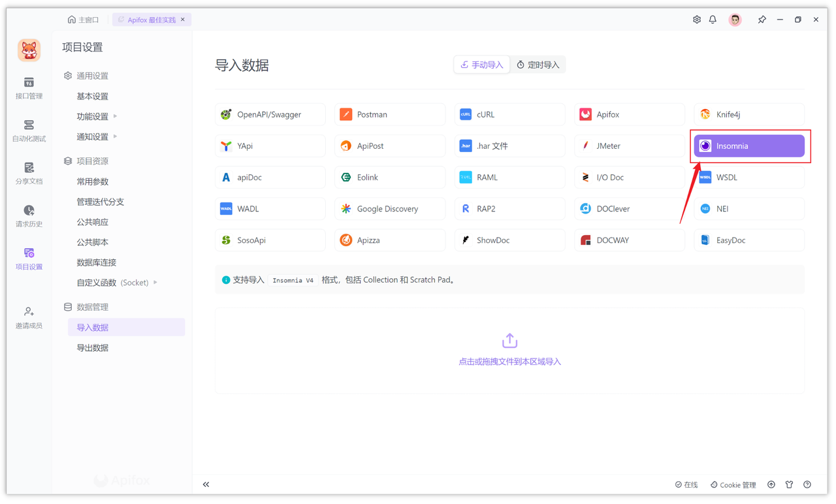This screenshot has height=504, width=836.
Task: Open 自动化测试 in the sidebar
Action: click(x=29, y=131)
